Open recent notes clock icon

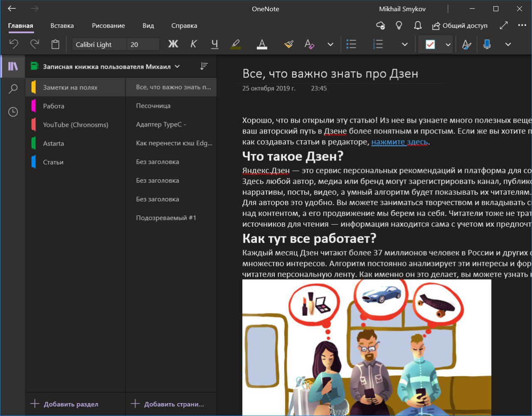pyautogui.click(x=13, y=112)
